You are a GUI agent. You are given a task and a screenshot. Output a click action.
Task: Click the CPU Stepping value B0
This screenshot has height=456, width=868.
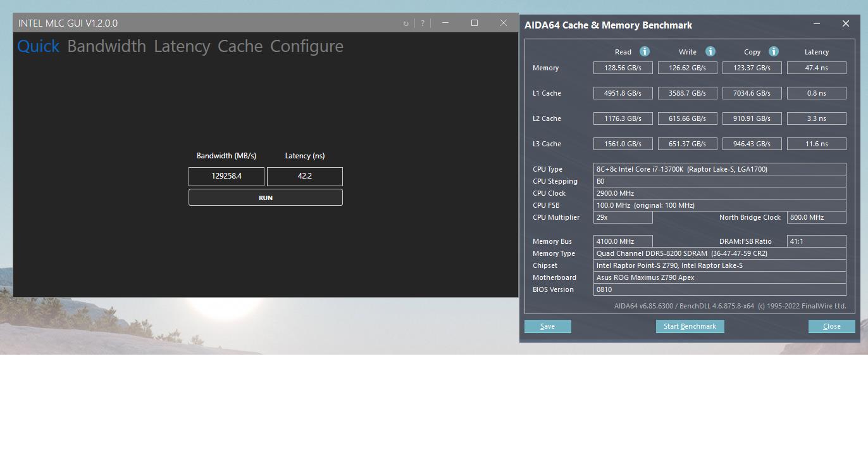click(720, 181)
